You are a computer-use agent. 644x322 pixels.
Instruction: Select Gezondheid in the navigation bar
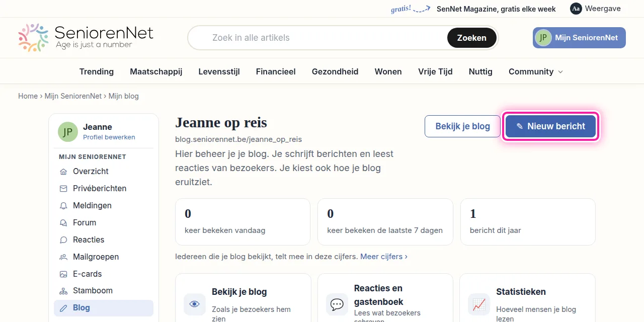coord(335,71)
